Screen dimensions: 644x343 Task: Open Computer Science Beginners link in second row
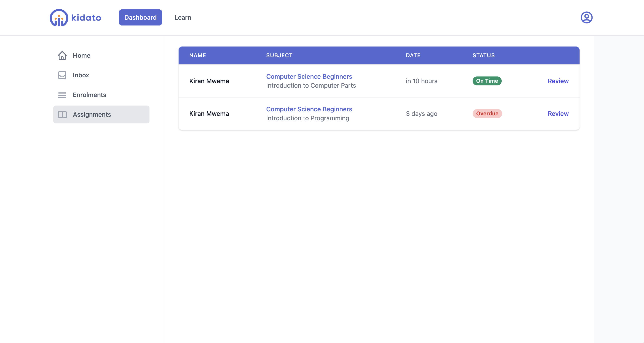click(309, 109)
